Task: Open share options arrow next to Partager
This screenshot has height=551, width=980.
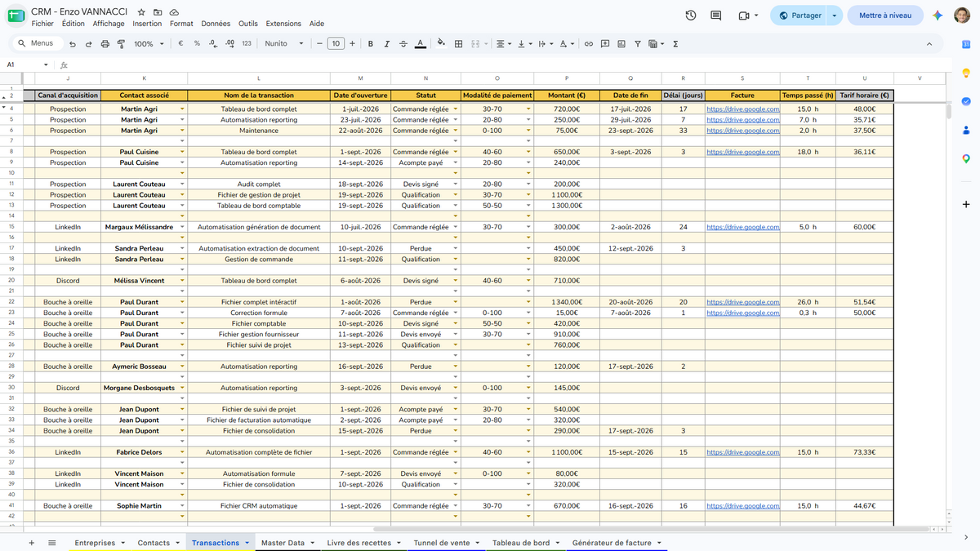Action: [x=834, y=16]
